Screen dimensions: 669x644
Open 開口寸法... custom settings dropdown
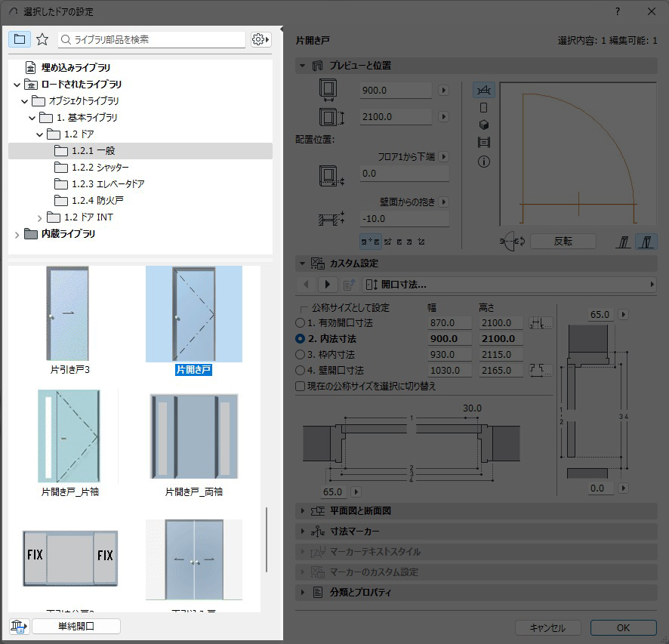tap(510, 285)
